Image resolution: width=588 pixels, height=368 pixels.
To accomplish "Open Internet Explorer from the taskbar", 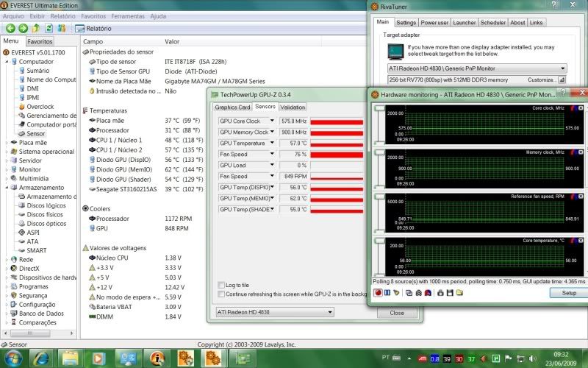I will 41,358.
